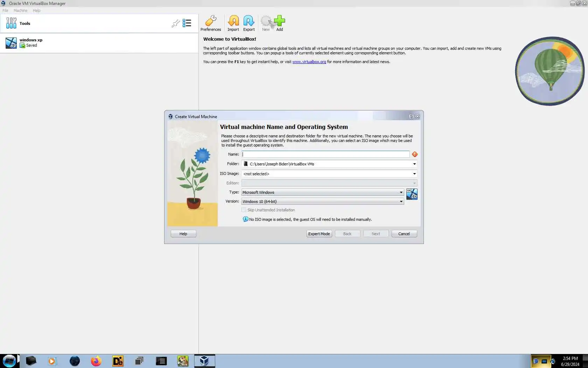Click the Export appliance icon
This screenshot has height=368, width=588.
coord(249,23)
